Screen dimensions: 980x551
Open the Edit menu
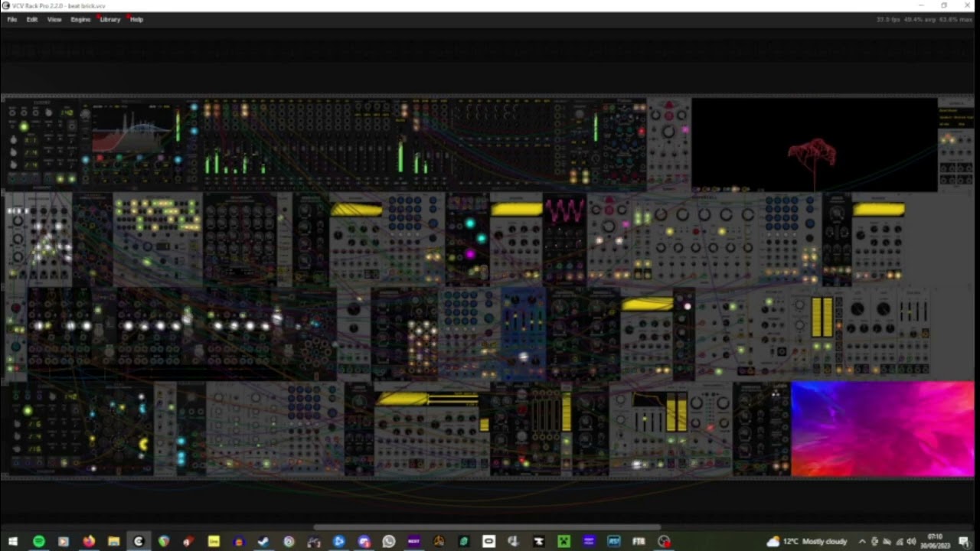pyautogui.click(x=32, y=19)
